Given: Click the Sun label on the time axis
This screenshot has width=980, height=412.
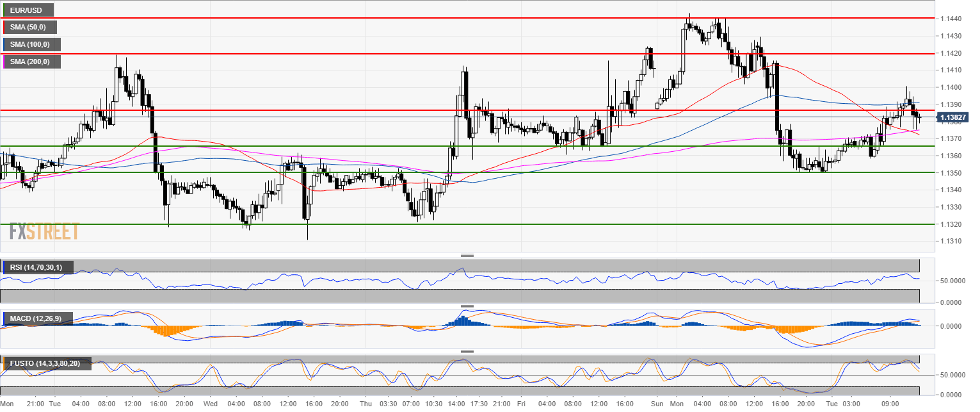Looking at the screenshot, I should [x=655, y=404].
